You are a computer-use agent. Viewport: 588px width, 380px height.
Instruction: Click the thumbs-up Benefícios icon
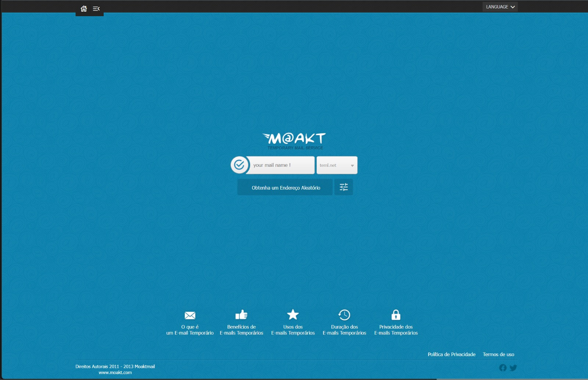[241, 315]
